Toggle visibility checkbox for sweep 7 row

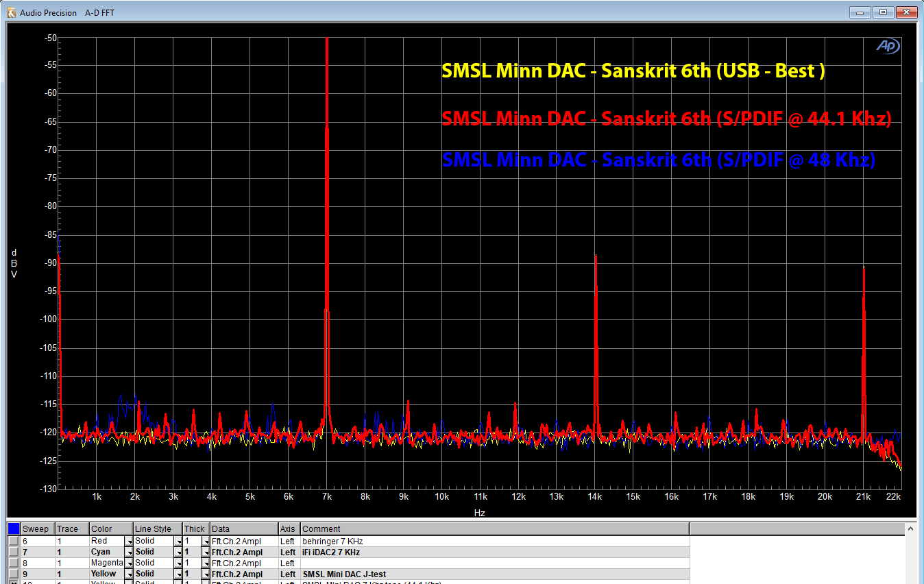(x=14, y=552)
